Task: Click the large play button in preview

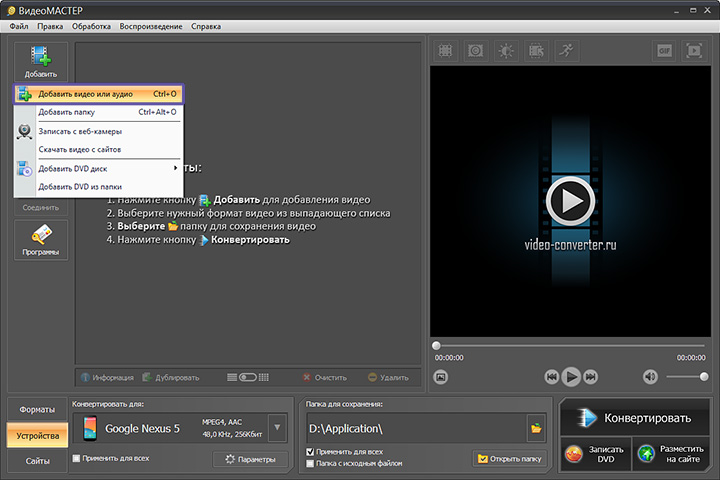Action: (570, 201)
